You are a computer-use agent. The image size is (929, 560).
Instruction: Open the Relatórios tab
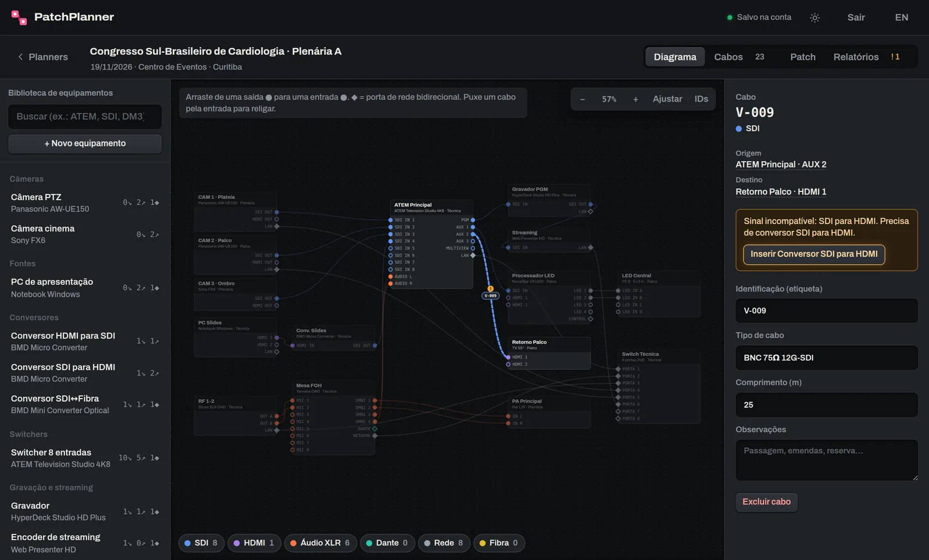[x=867, y=57]
